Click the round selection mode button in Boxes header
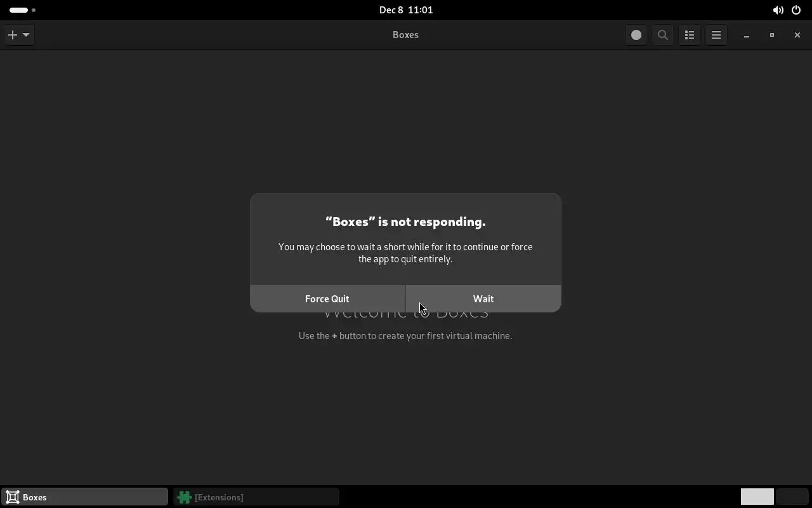The height and width of the screenshot is (508, 812). [636, 35]
